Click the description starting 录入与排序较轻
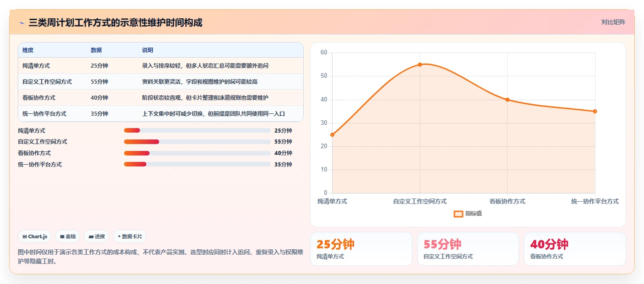Image resolution: width=644 pixels, height=284 pixels. [x=205, y=66]
